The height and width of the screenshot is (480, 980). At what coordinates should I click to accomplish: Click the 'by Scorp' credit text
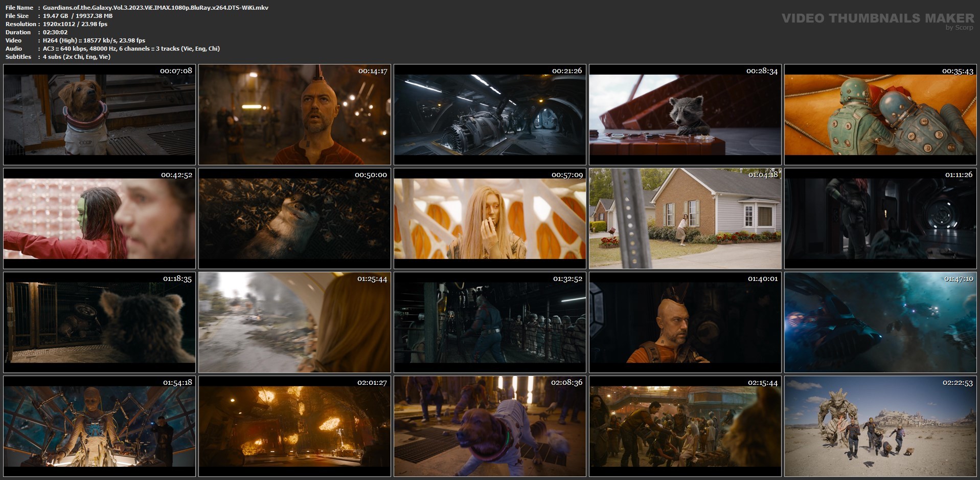point(960,28)
